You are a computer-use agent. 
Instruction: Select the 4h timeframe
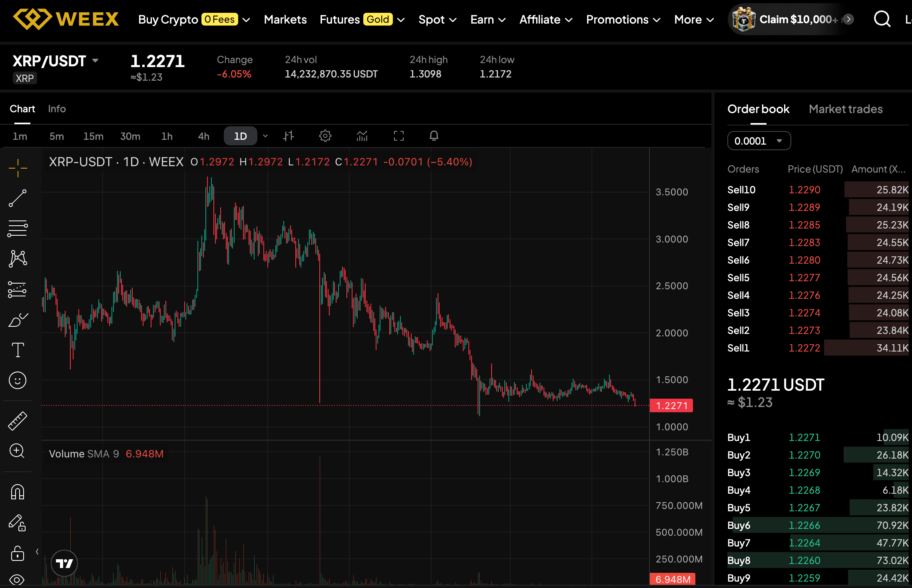tap(203, 136)
